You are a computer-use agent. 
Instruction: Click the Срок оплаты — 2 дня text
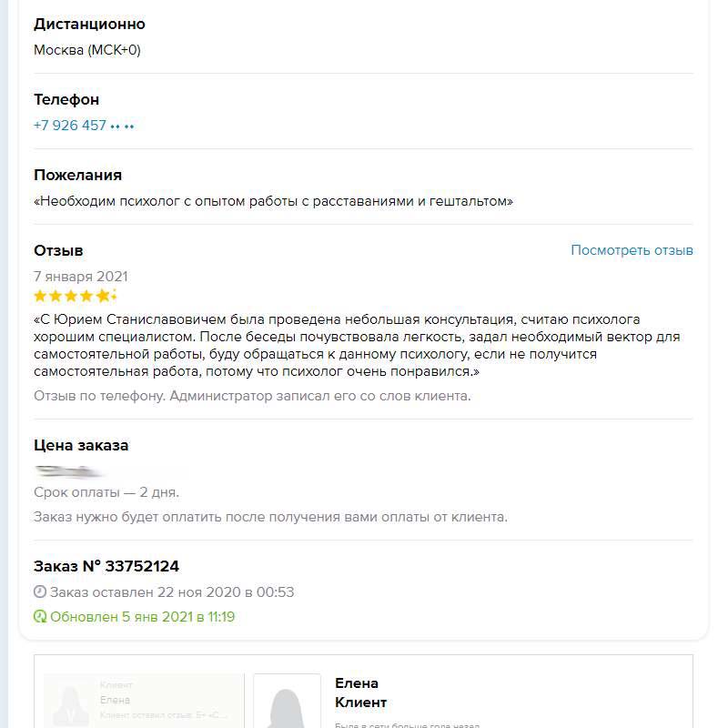pos(106,492)
